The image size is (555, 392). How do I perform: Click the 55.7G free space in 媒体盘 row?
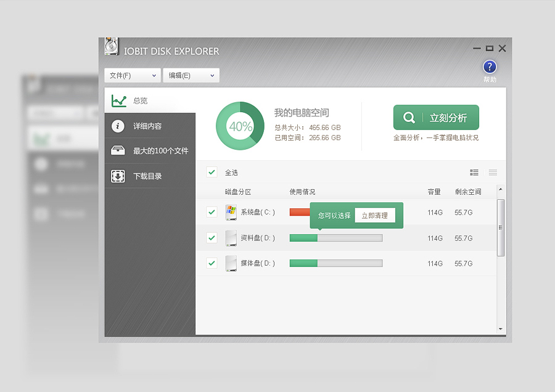point(464,264)
